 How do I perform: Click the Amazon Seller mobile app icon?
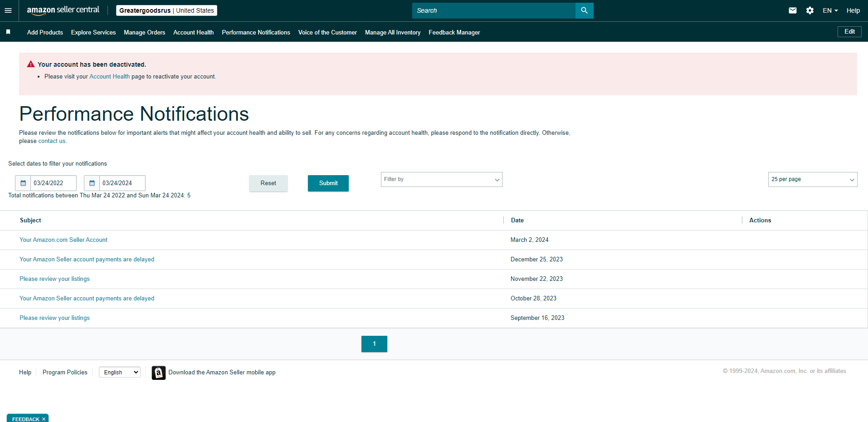[x=159, y=373]
